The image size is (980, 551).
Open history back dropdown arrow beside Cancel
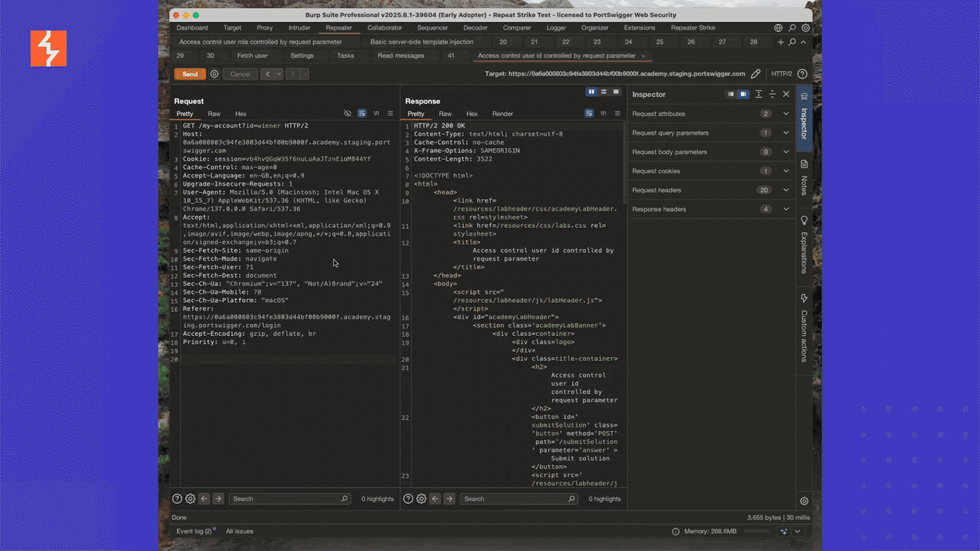pos(279,74)
